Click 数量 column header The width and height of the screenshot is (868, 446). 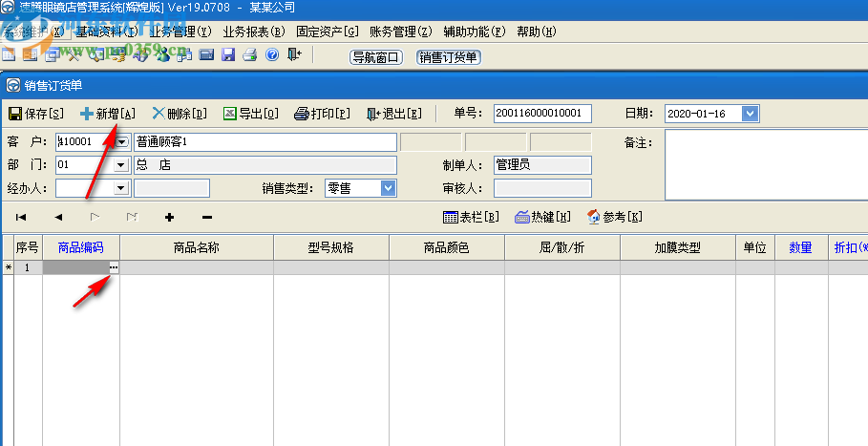801,247
